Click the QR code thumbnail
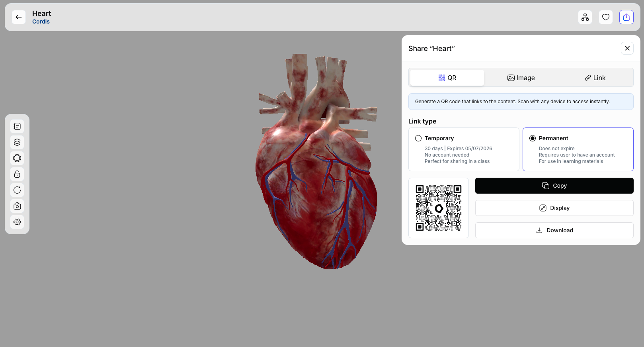Screen dimensions: 644x347 (438, 208)
